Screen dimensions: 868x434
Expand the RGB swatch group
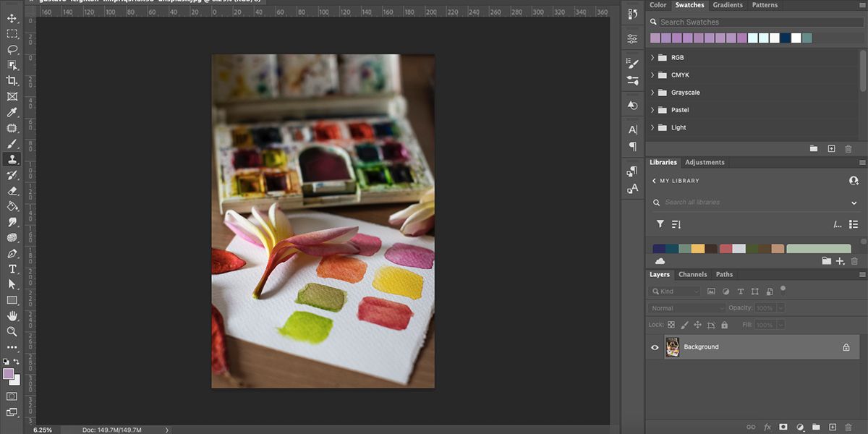[652, 57]
